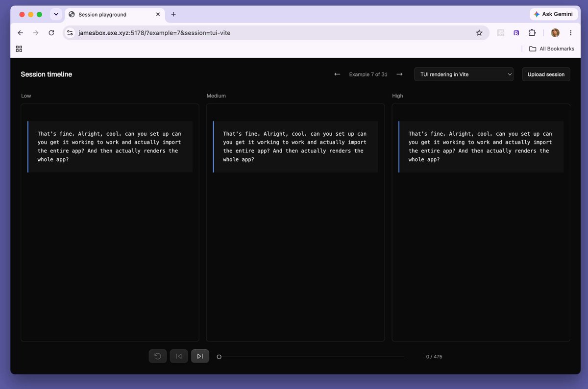Go back to previous browser page
This screenshot has width=588, height=389.
tap(20, 33)
